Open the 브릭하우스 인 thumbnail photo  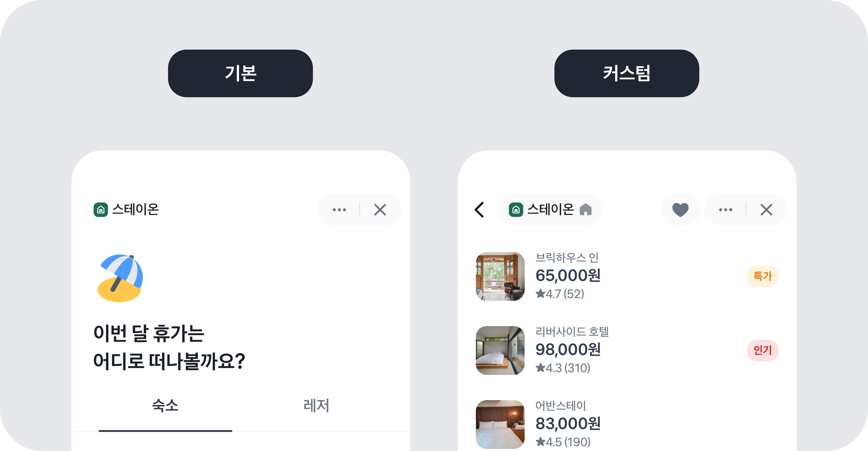(500, 277)
